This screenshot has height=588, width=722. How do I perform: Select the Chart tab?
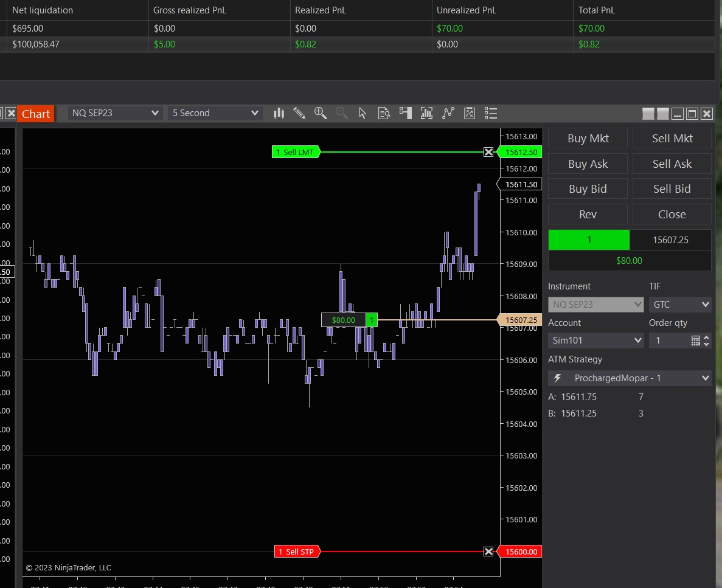click(x=36, y=114)
